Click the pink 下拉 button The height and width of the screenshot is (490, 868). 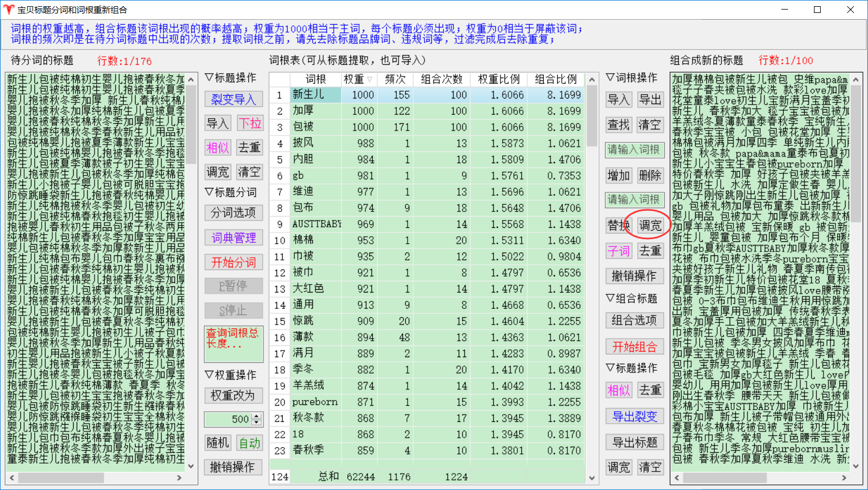(x=249, y=123)
